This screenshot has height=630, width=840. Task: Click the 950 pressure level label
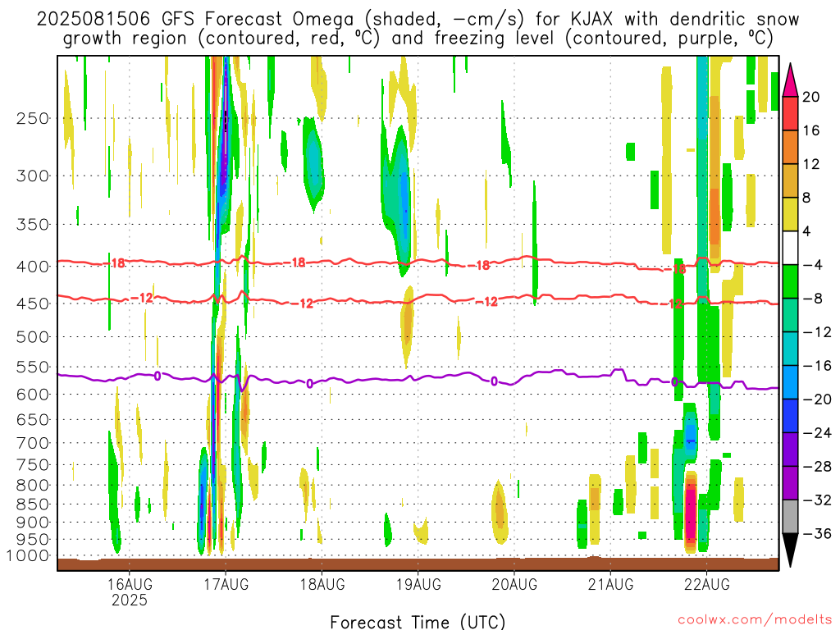[x=33, y=540]
